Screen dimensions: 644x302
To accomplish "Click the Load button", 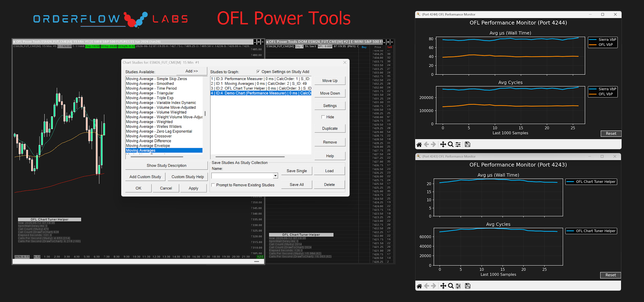I will (x=329, y=171).
